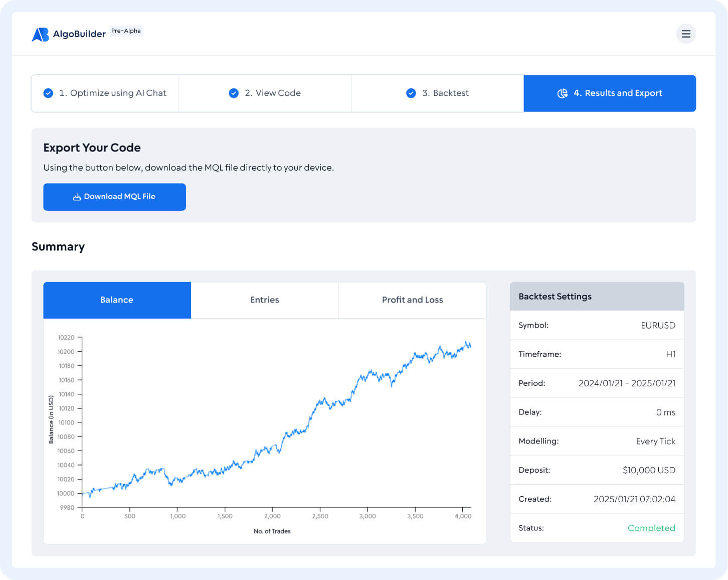Image resolution: width=728 pixels, height=580 pixels.
Task: Click the pie chart icon on Results and Export
Action: click(562, 93)
